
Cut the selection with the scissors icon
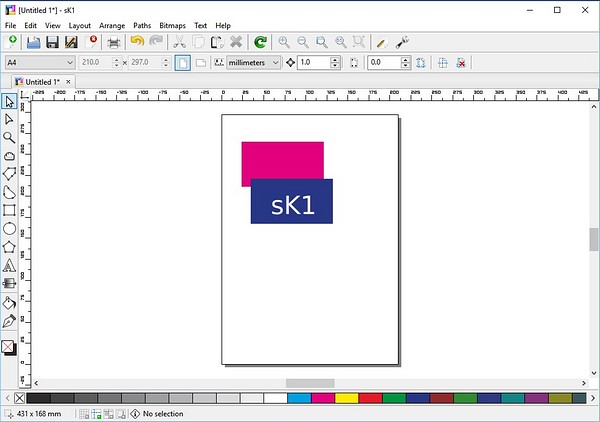tap(179, 42)
